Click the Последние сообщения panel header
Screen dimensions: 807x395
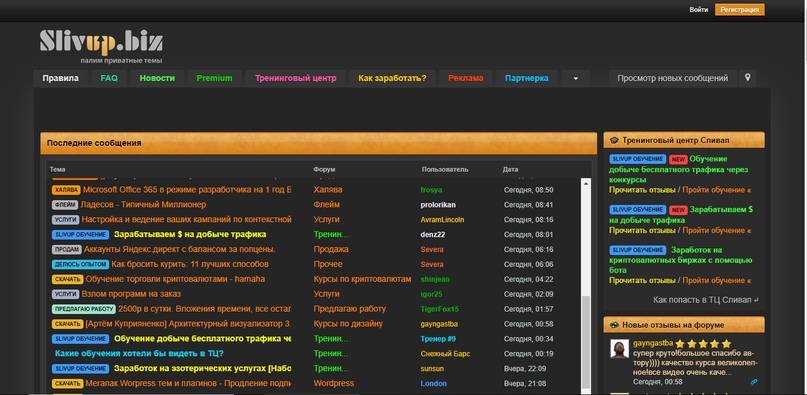click(319, 143)
